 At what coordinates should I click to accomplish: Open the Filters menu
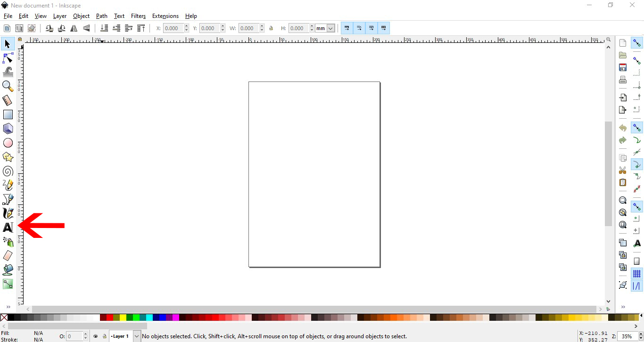point(138,16)
